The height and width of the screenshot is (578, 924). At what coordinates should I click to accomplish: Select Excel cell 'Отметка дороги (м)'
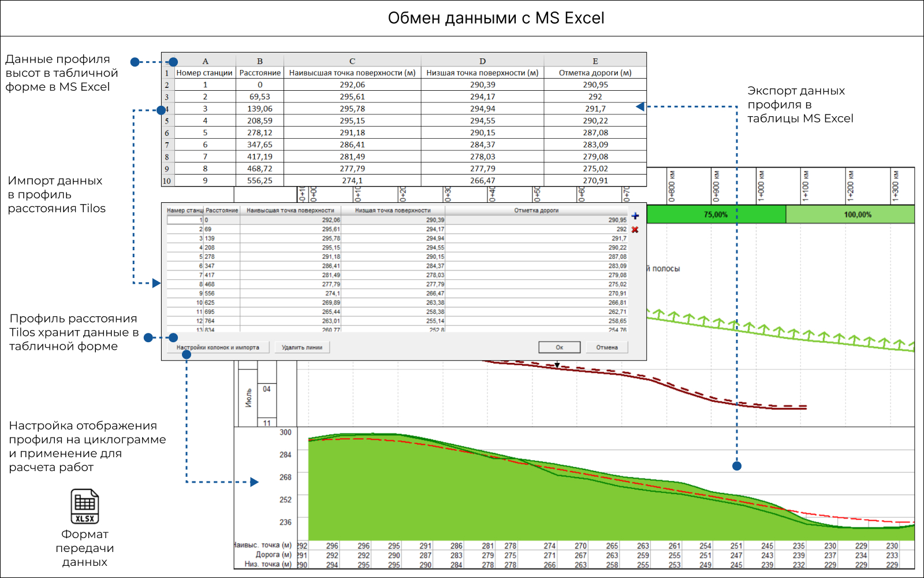[x=595, y=73]
